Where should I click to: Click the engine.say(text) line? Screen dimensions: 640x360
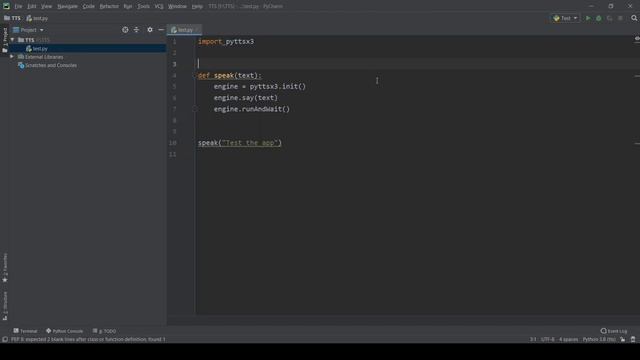coord(246,98)
